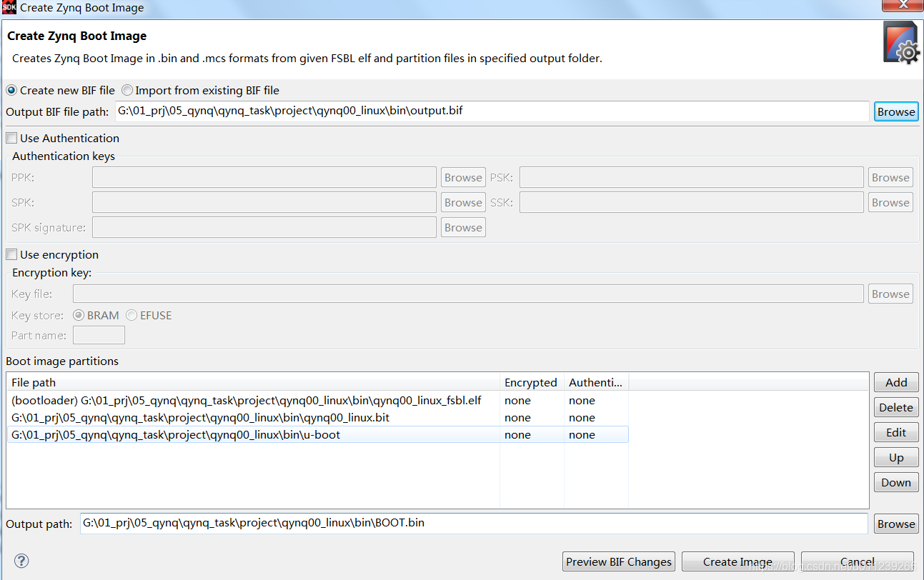Click the Encrypted value of the u-boot row
Screen dimensions: 924x580
(x=517, y=434)
